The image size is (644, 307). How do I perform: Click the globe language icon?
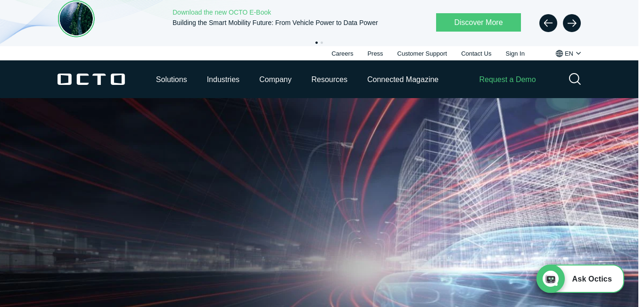click(559, 53)
